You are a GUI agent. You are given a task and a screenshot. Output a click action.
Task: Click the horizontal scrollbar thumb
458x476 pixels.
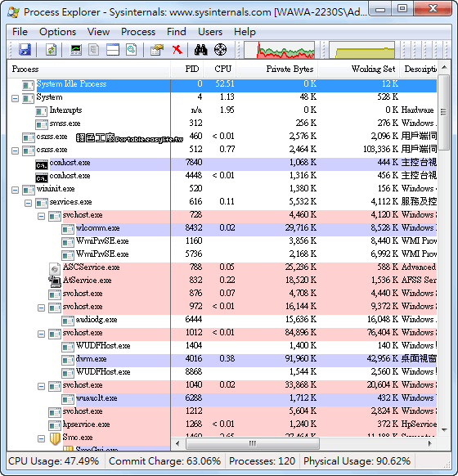tap(253, 443)
